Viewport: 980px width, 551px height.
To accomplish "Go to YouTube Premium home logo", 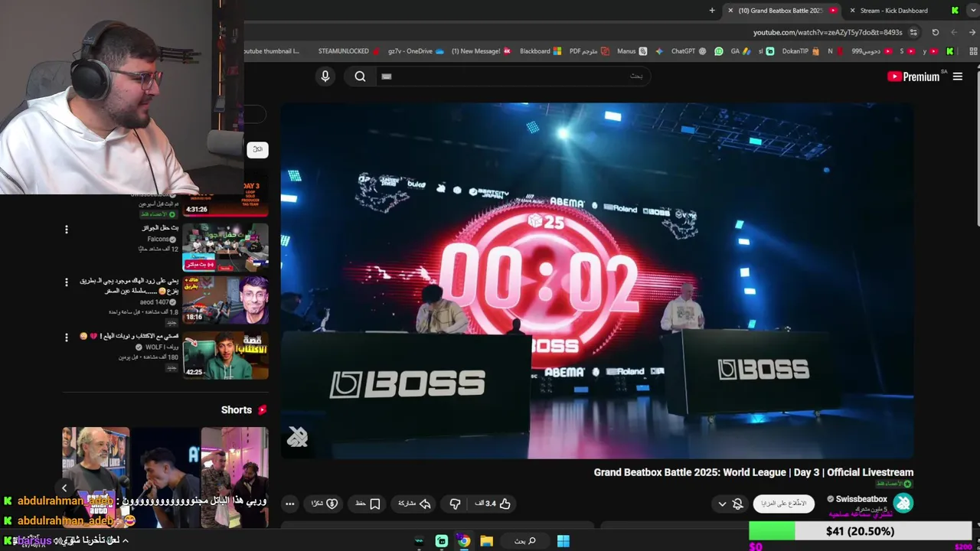I will [x=913, y=77].
